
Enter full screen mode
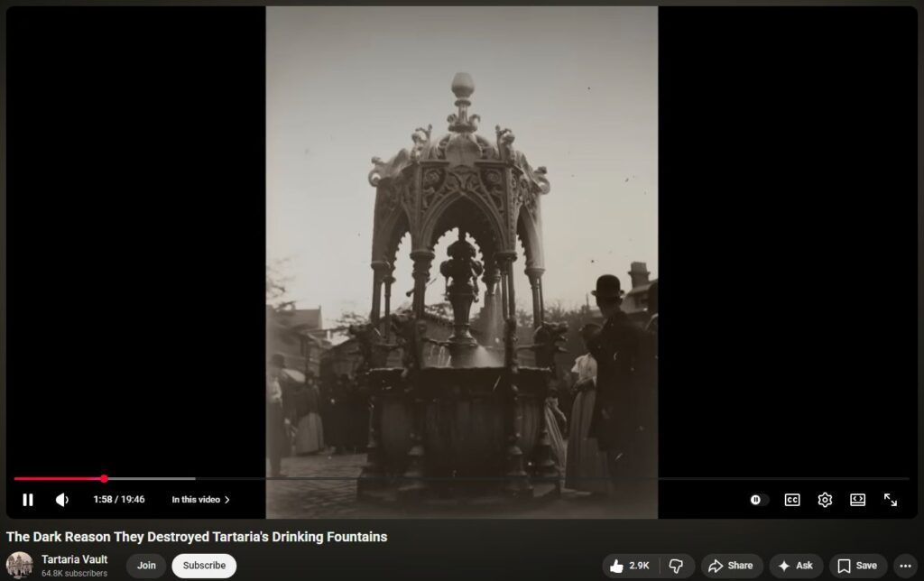click(x=891, y=500)
